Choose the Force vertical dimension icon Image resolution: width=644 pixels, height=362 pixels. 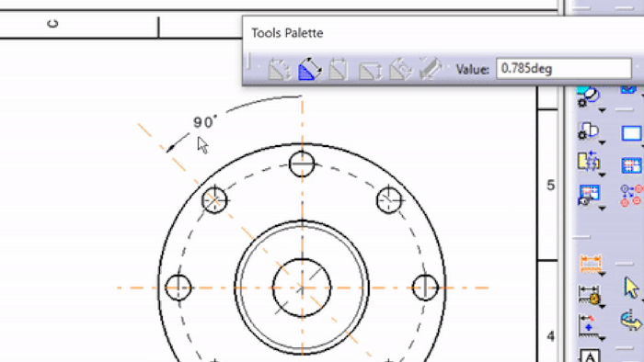click(370, 70)
